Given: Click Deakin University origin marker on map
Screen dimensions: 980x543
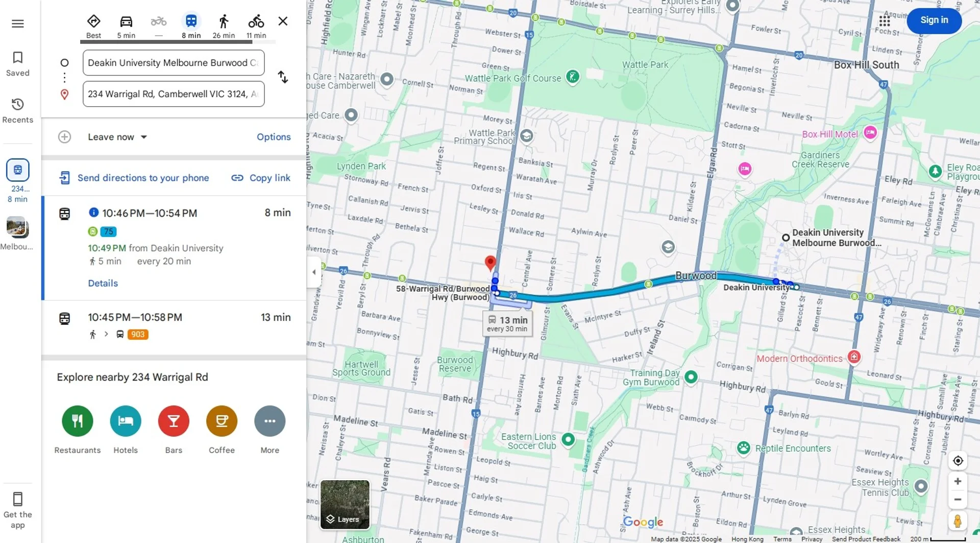Looking at the screenshot, I should click(786, 238).
